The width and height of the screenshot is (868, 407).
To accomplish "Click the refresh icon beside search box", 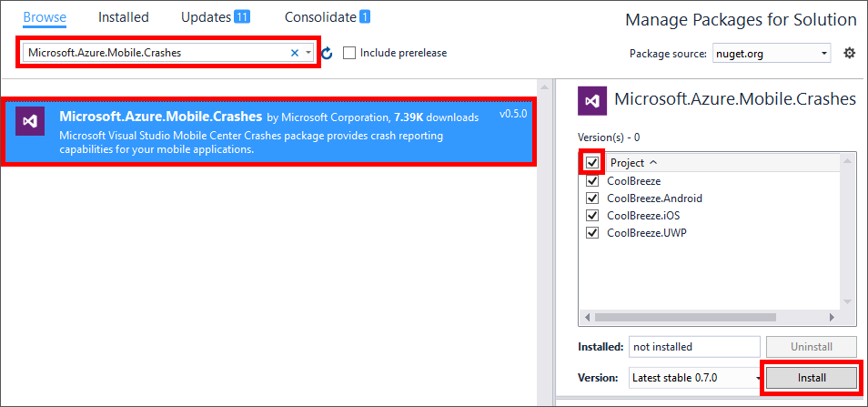I will pyautogui.click(x=328, y=53).
